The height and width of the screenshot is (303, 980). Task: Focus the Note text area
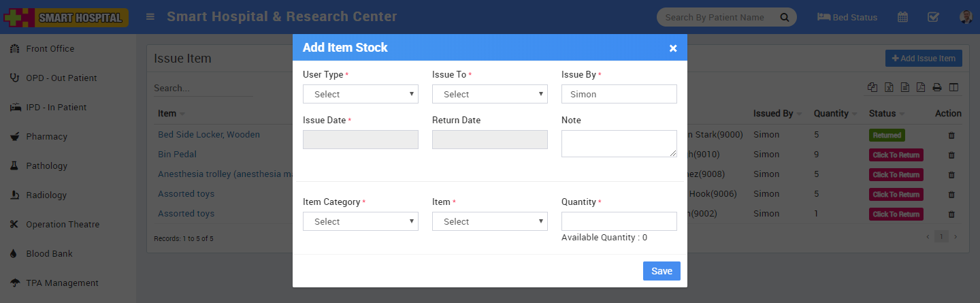(619, 144)
